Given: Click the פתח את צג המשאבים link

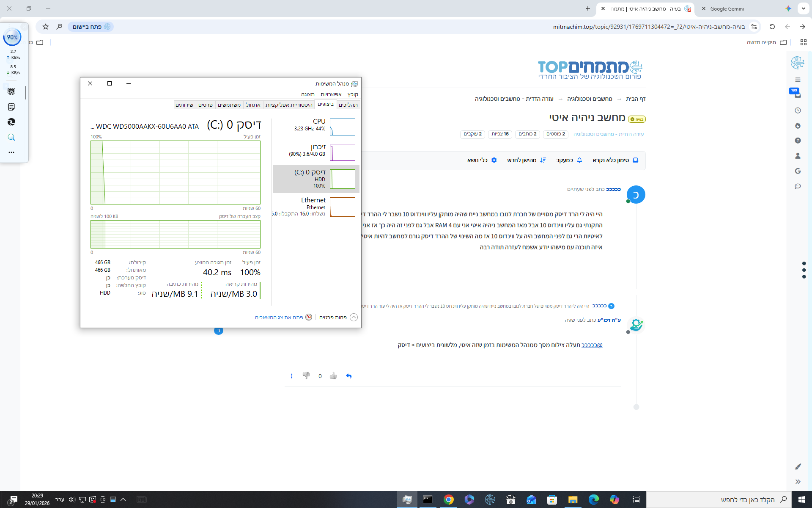Looking at the screenshot, I should coord(279,317).
